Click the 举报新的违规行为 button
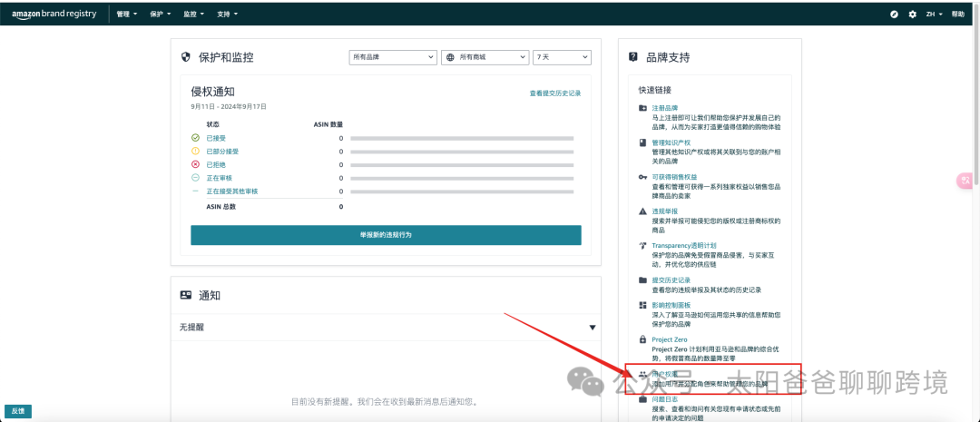Screen dimensions: 980x422 (386, 235)
